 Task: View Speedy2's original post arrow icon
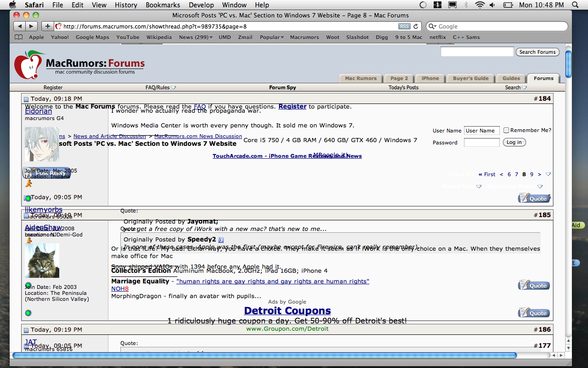coord(221,240)
